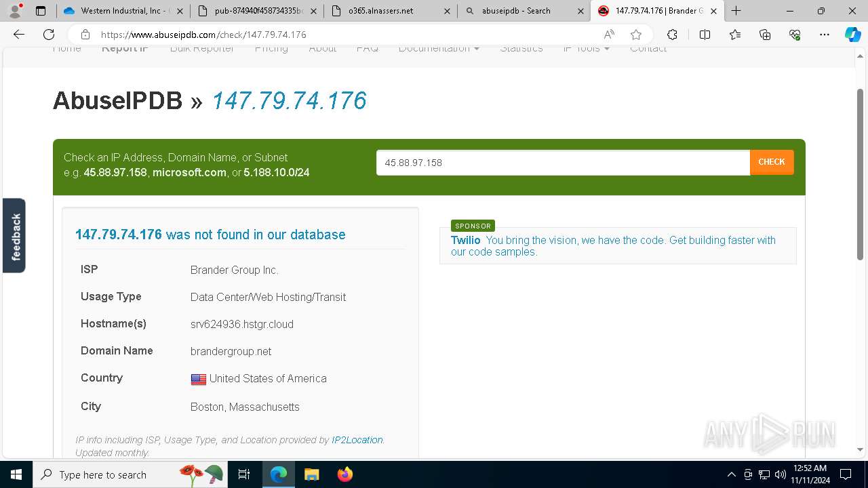
Task: Select the hostname srv624936.hstgr.cloud
Action: point(242,324)
